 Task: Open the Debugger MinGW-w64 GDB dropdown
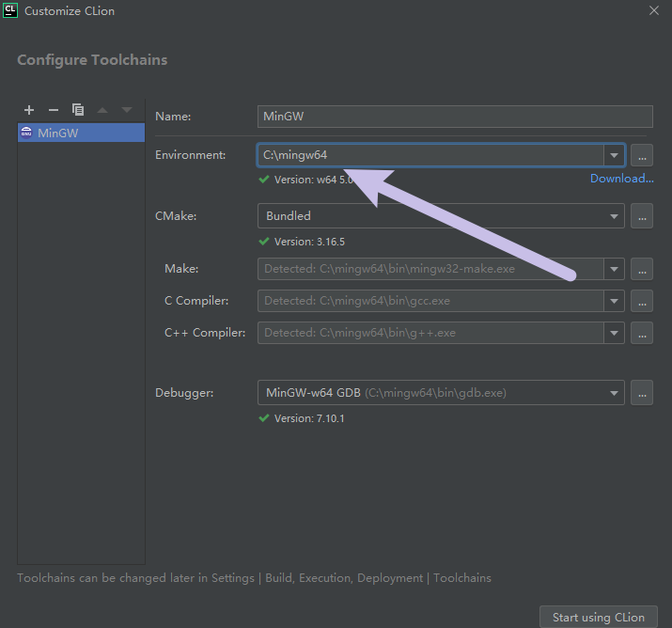point(441,393)
